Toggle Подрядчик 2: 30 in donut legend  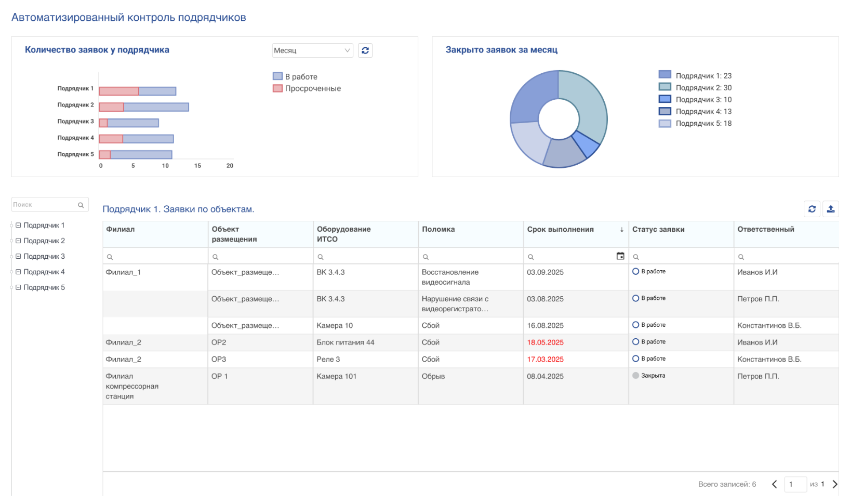(x=696, y=88)
